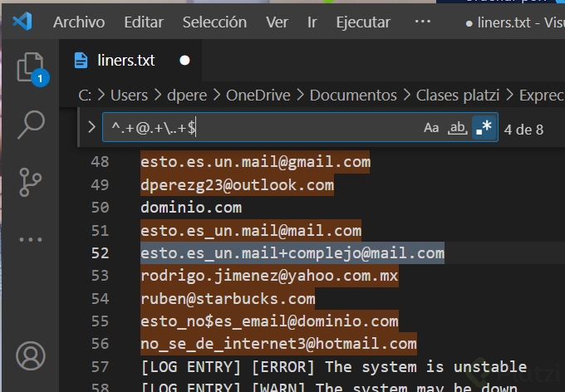This screenshot has width=565, height=392.
Task: Click the '[ERROR] The system is unstable' line
Action: point(334,367)
